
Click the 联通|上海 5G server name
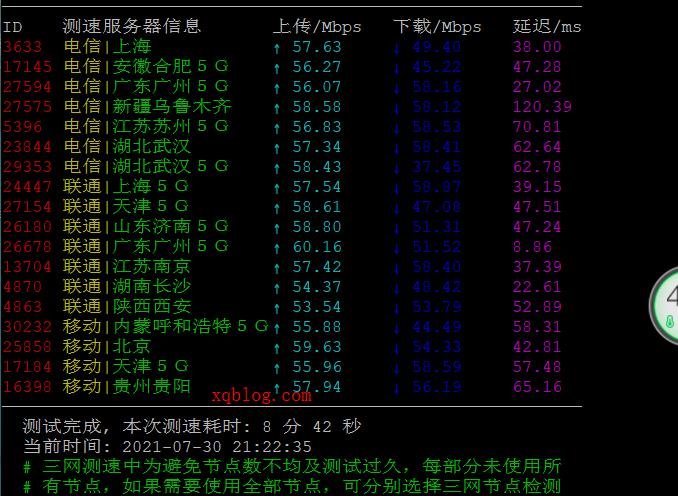click(126, 186)
